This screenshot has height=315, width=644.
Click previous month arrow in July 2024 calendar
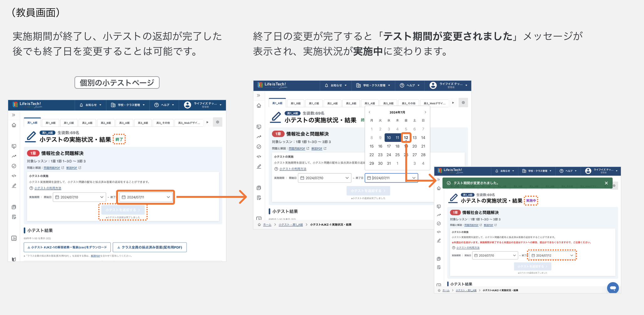[x=370, y=112]
